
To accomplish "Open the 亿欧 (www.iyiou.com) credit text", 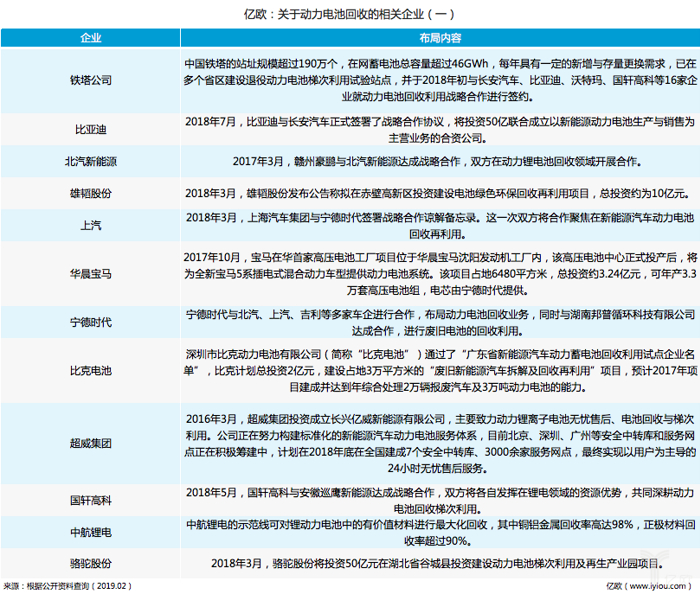I will point(649,586).
